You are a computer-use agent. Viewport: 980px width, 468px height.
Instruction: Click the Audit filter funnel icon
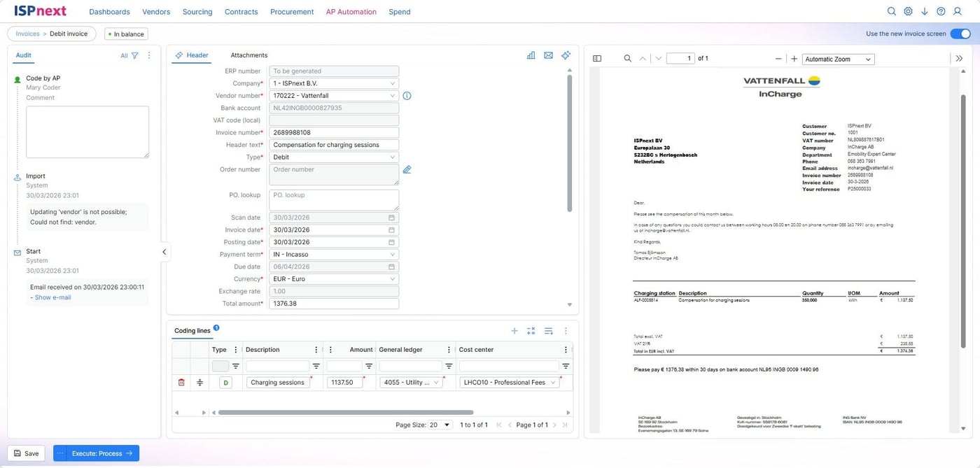pyautogui.click(x=134, y=55)
